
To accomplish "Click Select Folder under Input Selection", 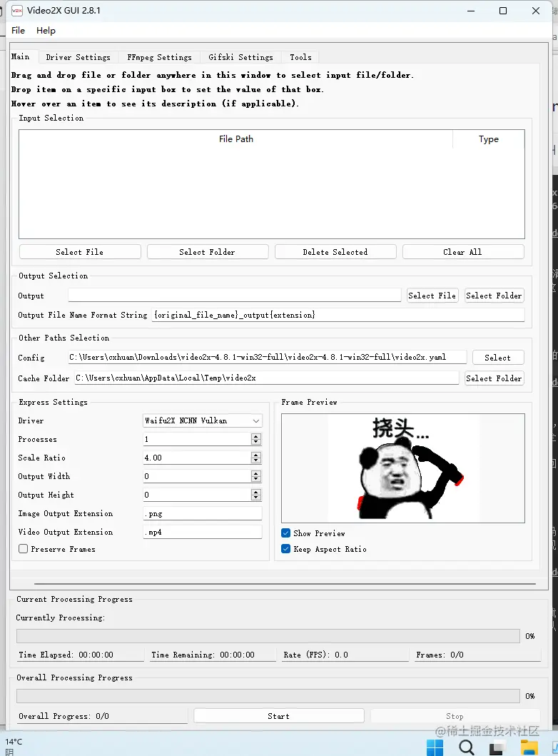I will coord(208,252).
